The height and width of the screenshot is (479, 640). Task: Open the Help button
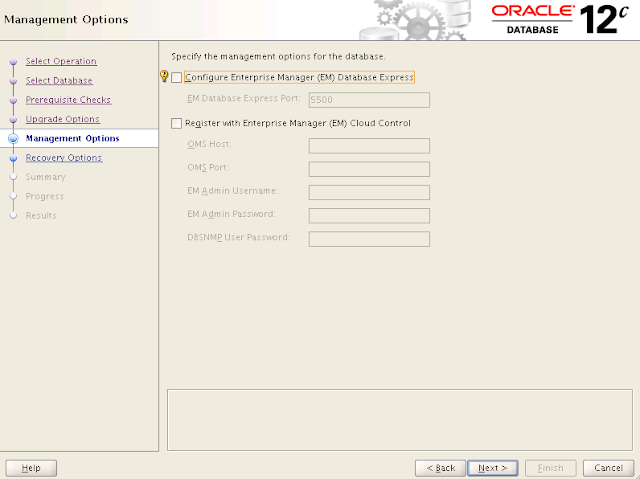tap(31, 468)
